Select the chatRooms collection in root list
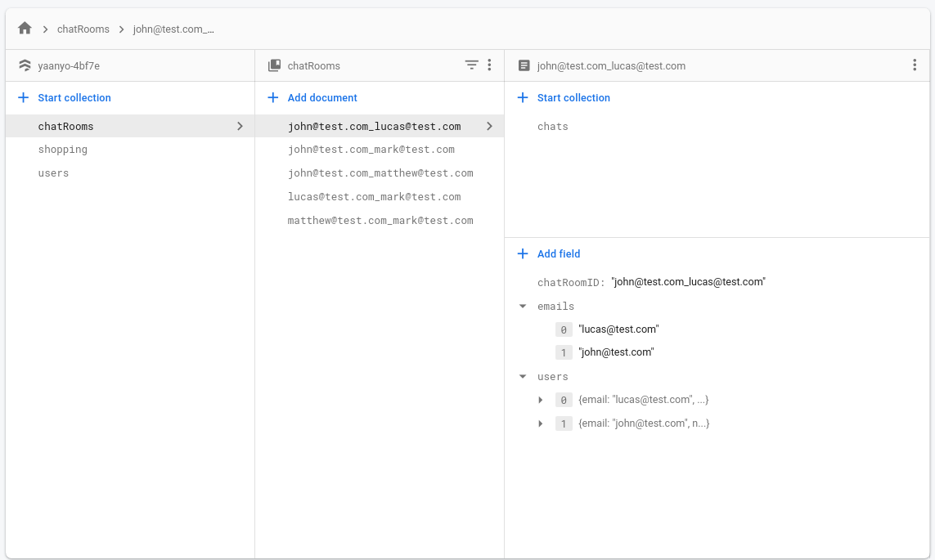Image resolution: width=935 pixels, height=560 pixels. (x=130, y=126)
